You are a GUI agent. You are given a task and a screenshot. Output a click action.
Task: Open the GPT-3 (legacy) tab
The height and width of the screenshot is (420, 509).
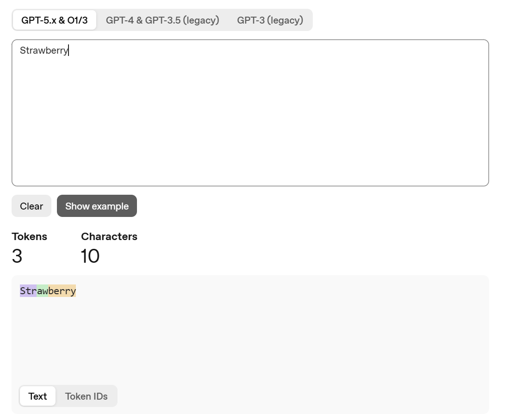(x=270, y=20)
